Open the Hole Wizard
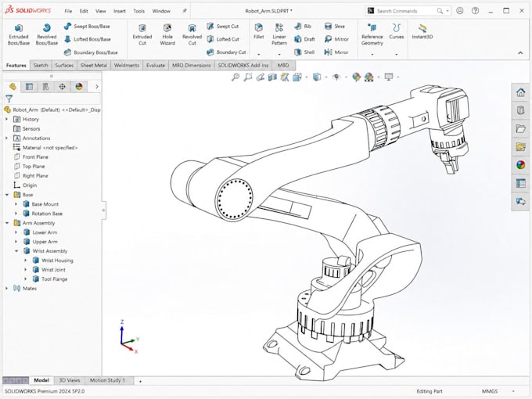This screenshot has height=399, width=532. pos(167,34)
